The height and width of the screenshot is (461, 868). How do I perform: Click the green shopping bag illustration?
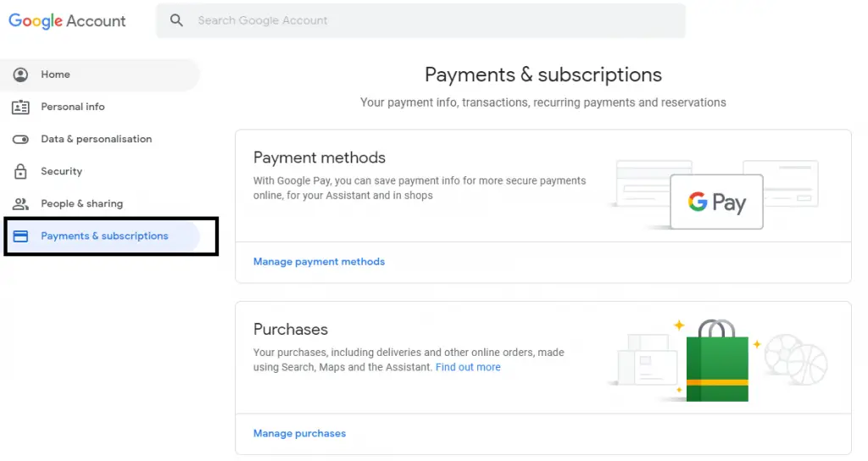coord(717,360)
